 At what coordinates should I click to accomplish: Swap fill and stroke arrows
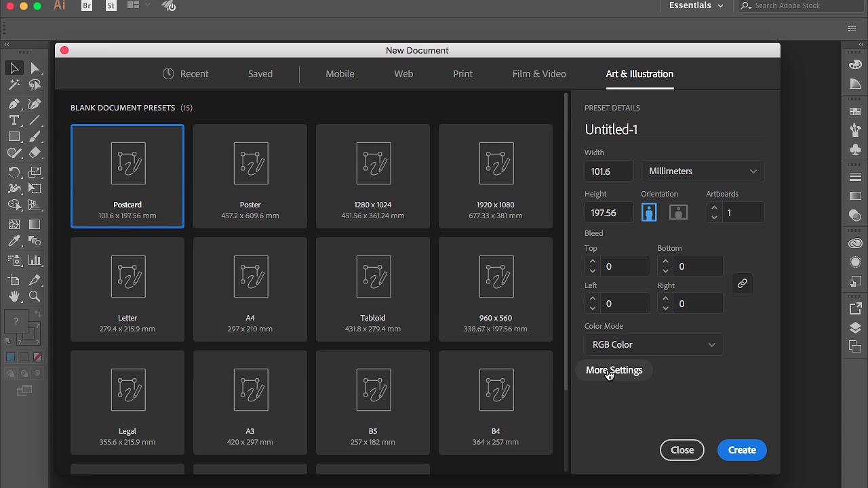coord(38,315)
